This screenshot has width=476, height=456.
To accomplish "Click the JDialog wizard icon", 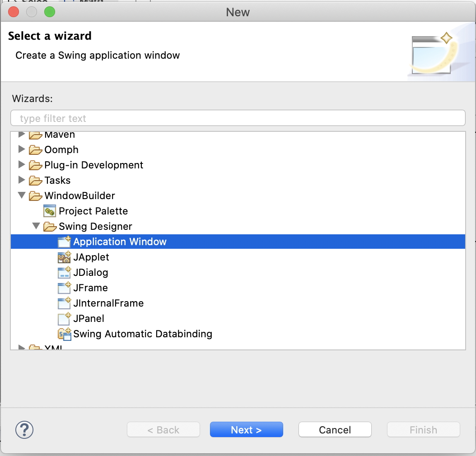I will (65, 272).
